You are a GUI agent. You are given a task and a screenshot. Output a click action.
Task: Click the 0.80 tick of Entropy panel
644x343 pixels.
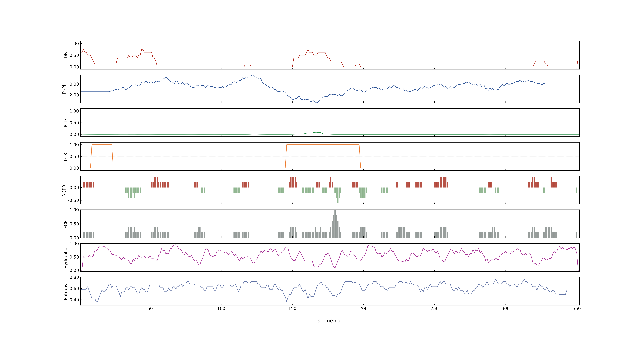74,277
